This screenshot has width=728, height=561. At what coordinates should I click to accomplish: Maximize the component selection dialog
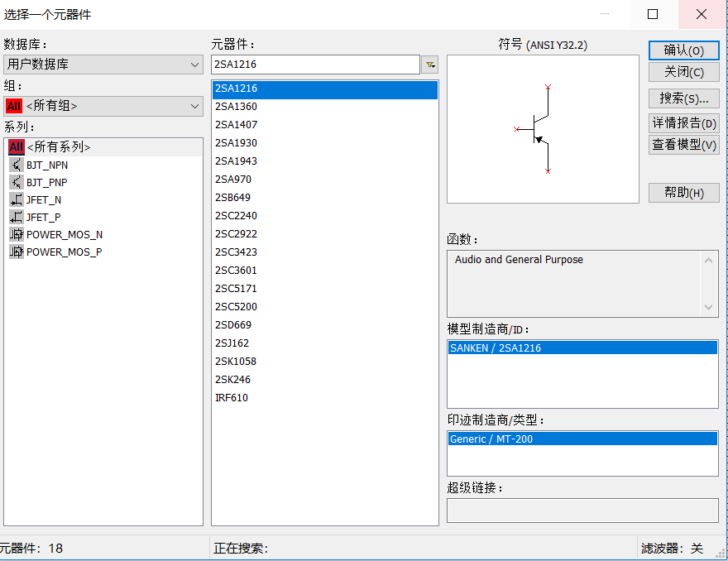[x=653, y=14]
